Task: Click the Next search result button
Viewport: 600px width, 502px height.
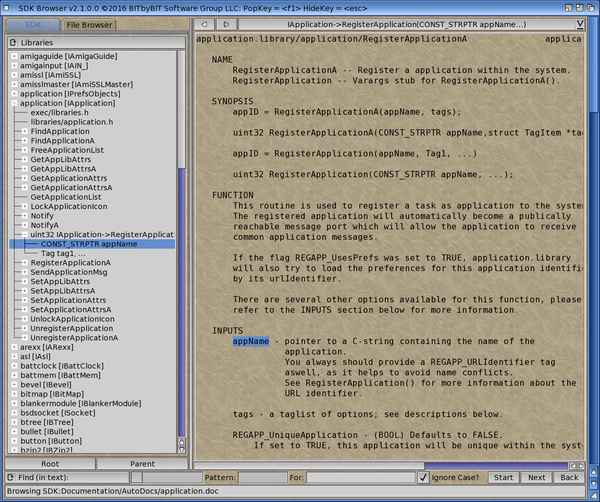Action: (x=537, y=478)
